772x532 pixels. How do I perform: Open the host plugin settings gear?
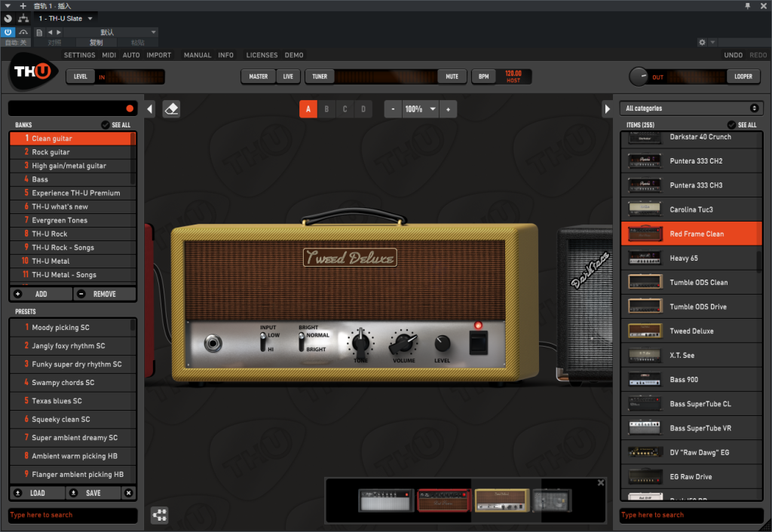(702, 42)
